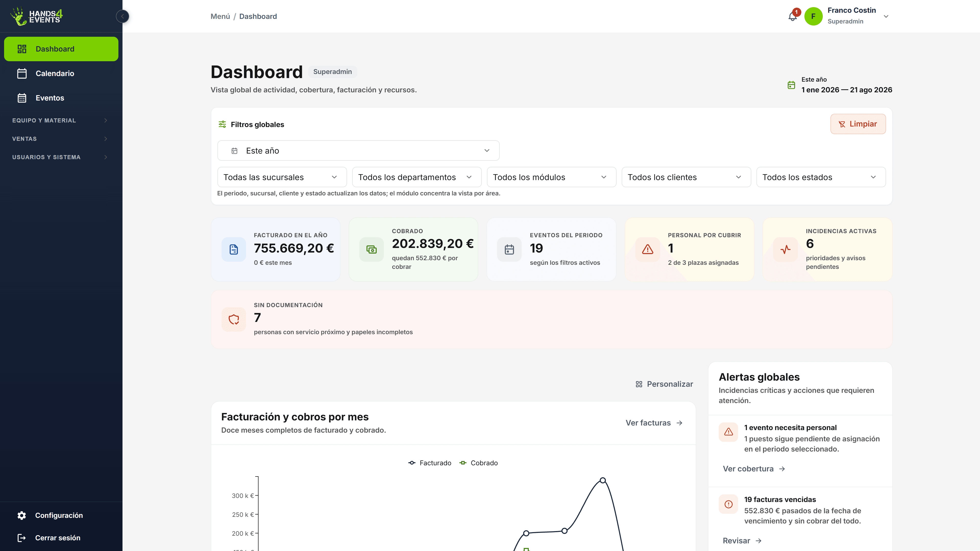Go to Dashboard in the sidebar
This screenshot has height=551, width=980.
(x=61, y=49)
